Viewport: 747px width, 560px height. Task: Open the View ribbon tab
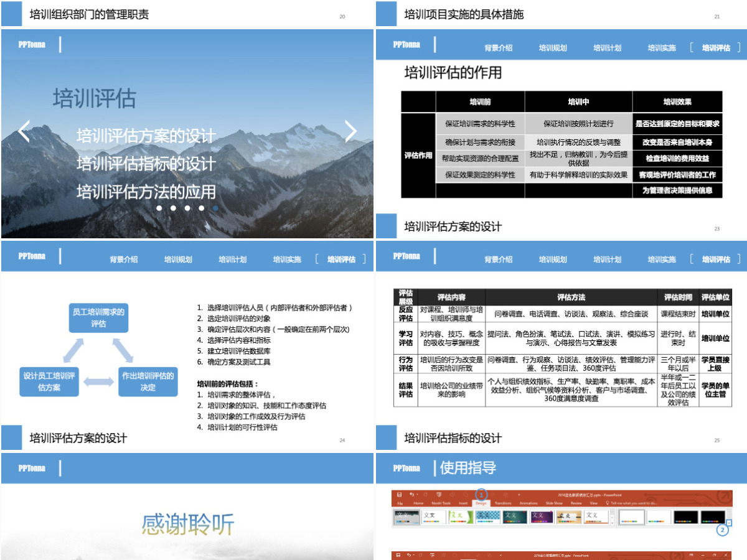tap(594, 503)
